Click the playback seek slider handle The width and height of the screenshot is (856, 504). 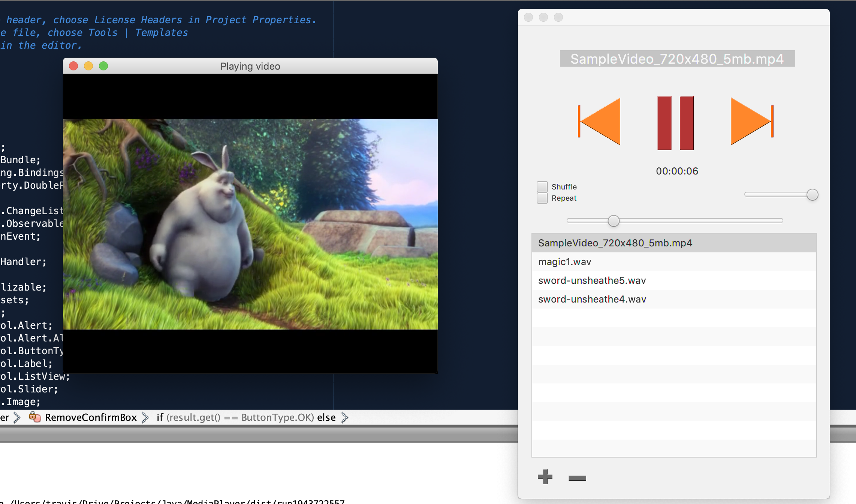(614, 221)
